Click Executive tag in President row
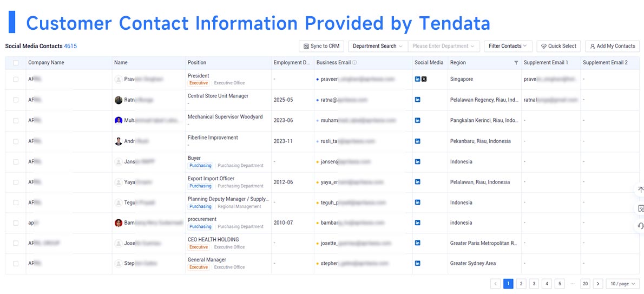 point(199,83)
